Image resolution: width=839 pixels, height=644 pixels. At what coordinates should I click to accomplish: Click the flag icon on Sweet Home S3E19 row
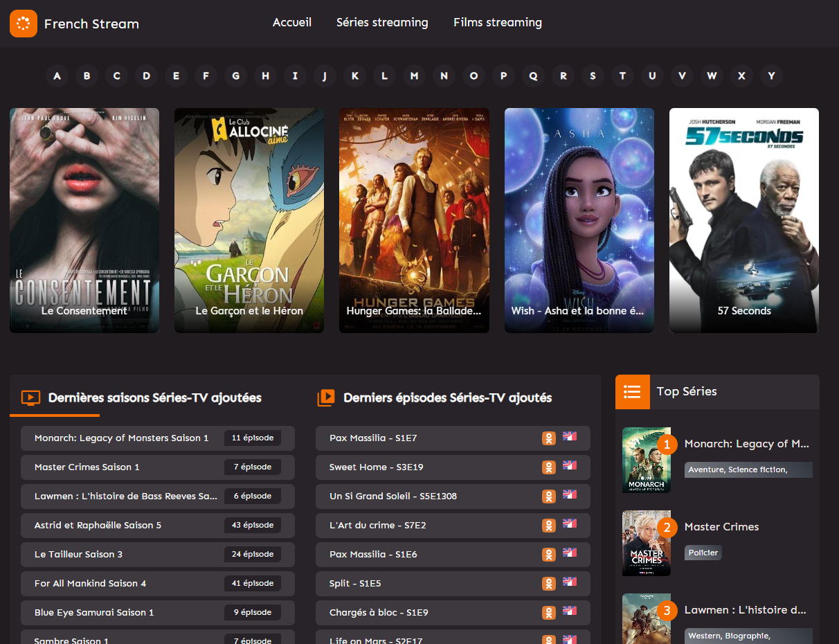pos(570,465)
